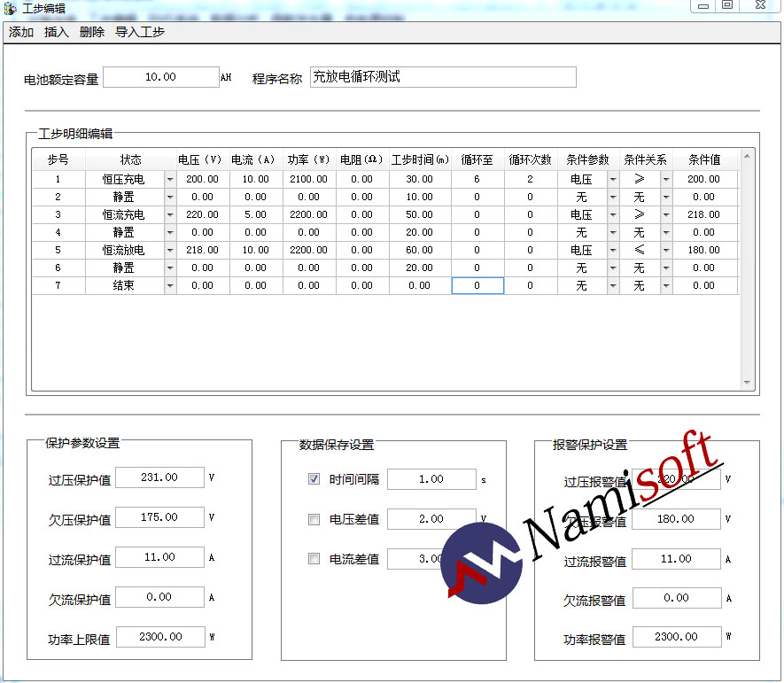
Task: Enable the 电压差值 checkbox
Action: point(314,520)
